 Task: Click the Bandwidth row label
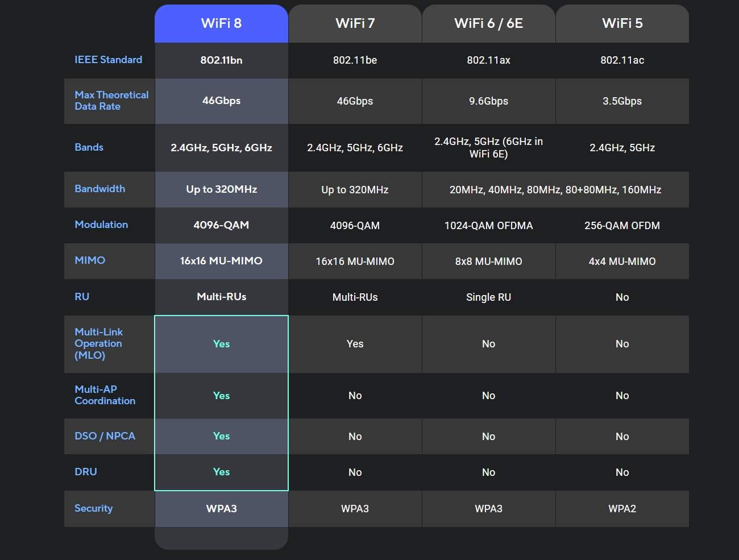point(99,189)
